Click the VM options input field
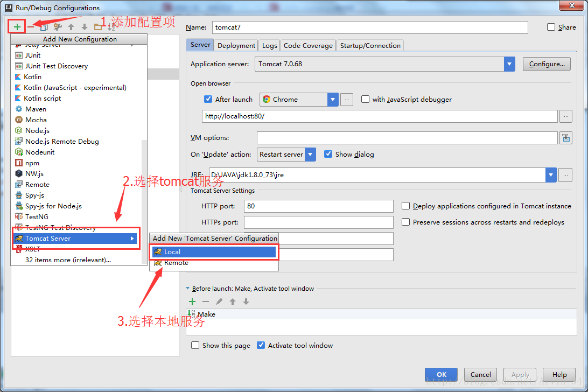This screenshot has height=392, width=588. pos(407,138)
